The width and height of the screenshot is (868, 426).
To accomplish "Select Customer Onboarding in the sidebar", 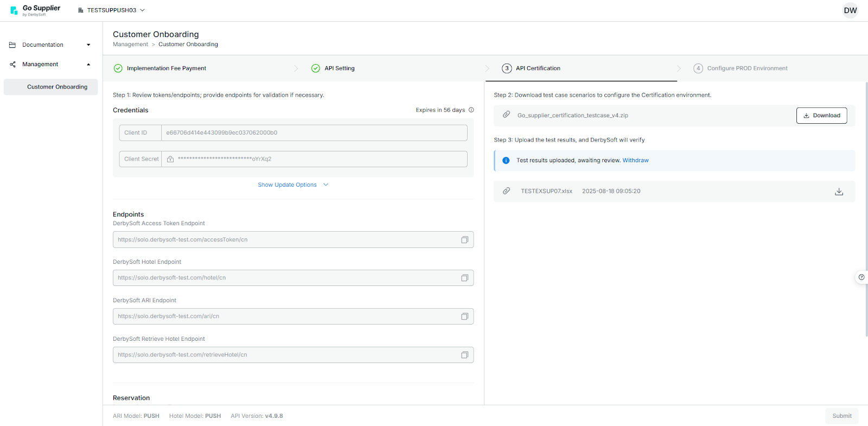I will tap(51, 87).
